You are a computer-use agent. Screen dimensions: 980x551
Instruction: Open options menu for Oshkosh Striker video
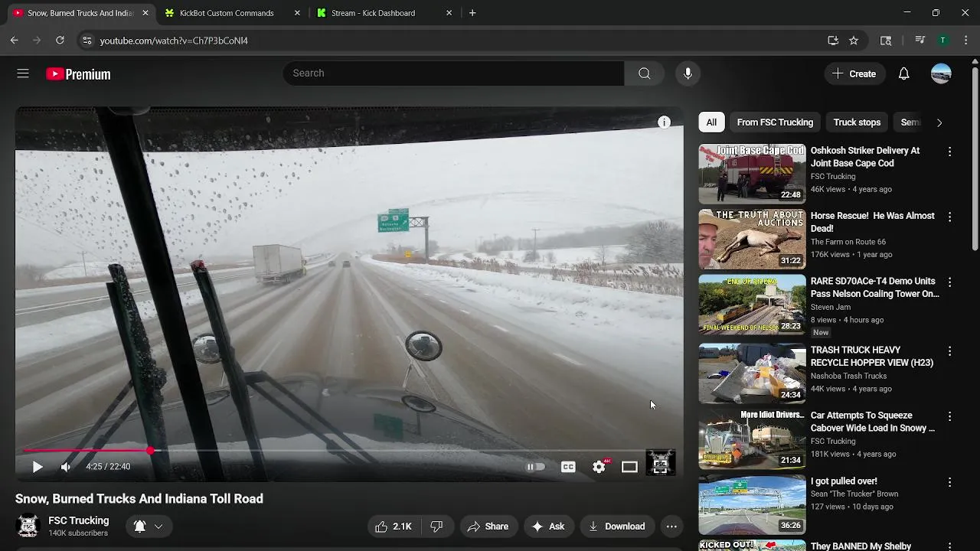[949, 152]
